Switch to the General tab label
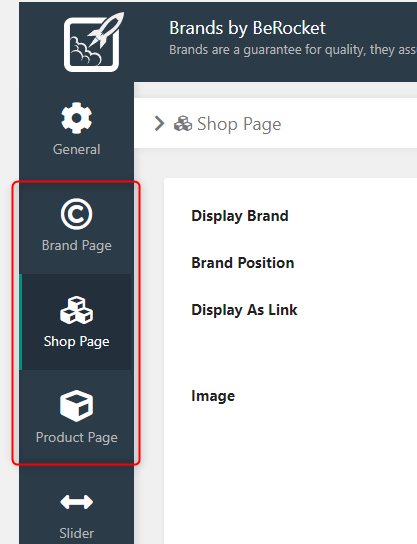The height and width of the screenshot is (544, 417). [x=77, y=150]
